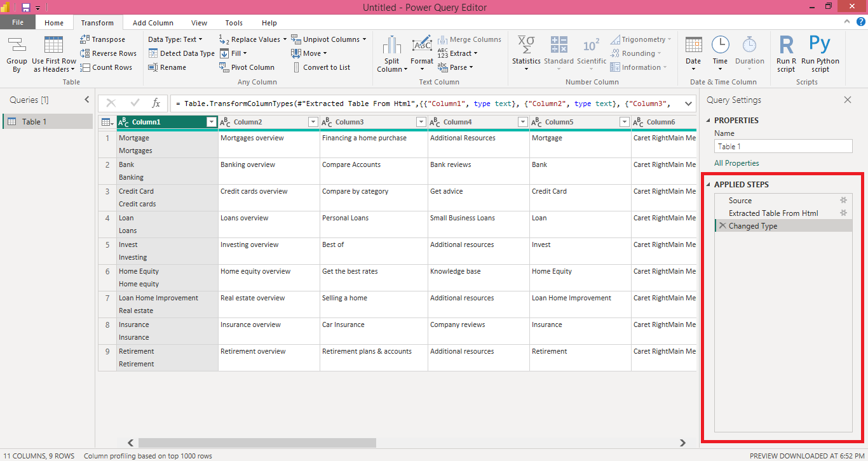This screenshot has height=461, width=868.
Task: Open the Format text tool
Action: click(421, 54)
